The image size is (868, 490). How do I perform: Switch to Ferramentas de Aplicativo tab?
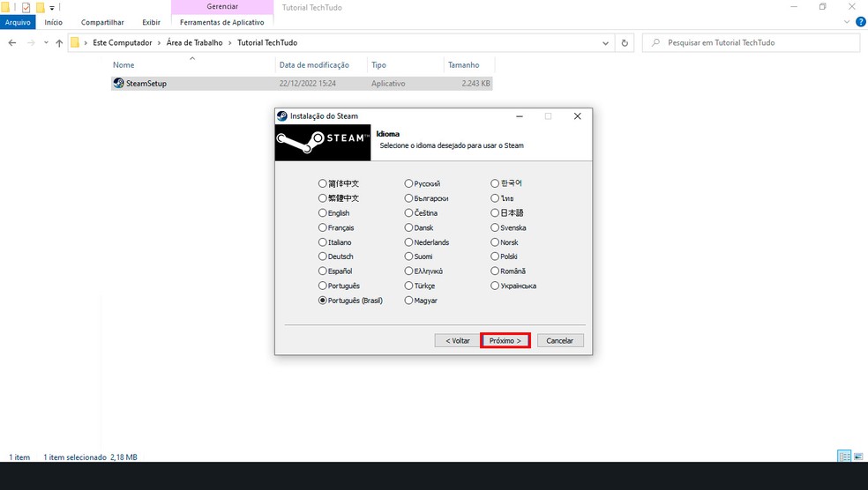(x=222, y=22)
